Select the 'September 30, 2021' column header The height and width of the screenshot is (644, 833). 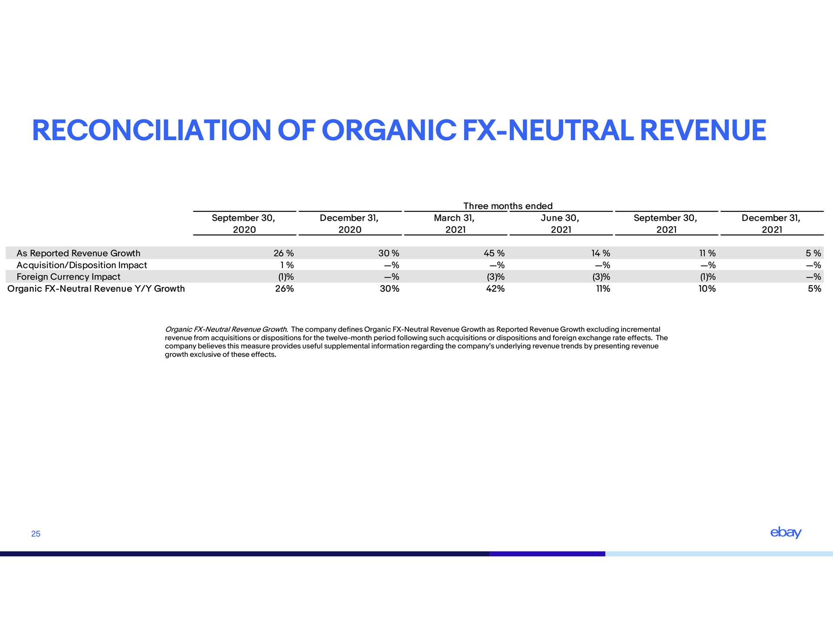point(666,223)
